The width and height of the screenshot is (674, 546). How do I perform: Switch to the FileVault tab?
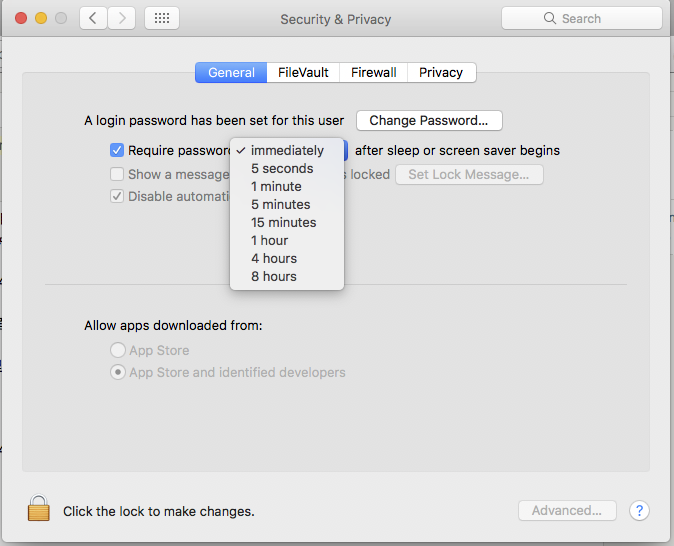click(x=303, y=72)
